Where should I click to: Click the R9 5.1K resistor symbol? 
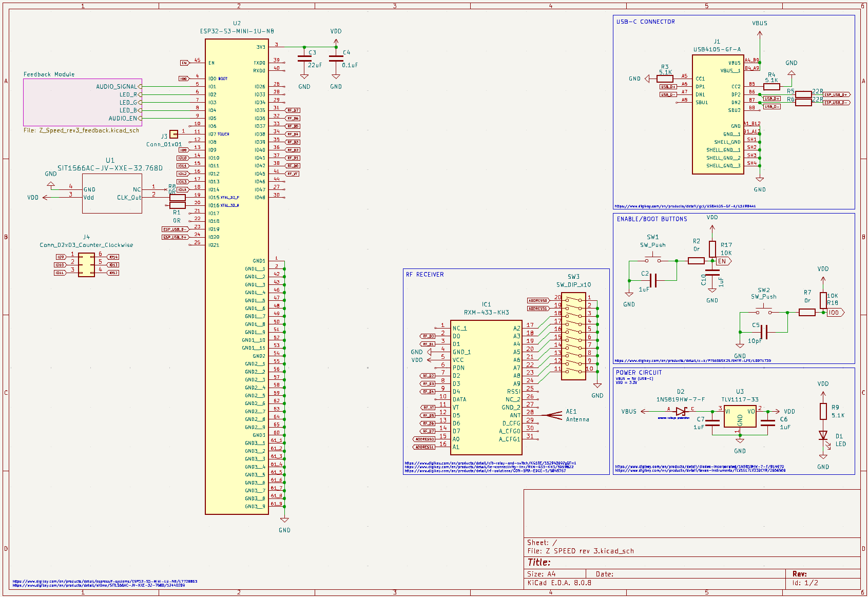823,411
